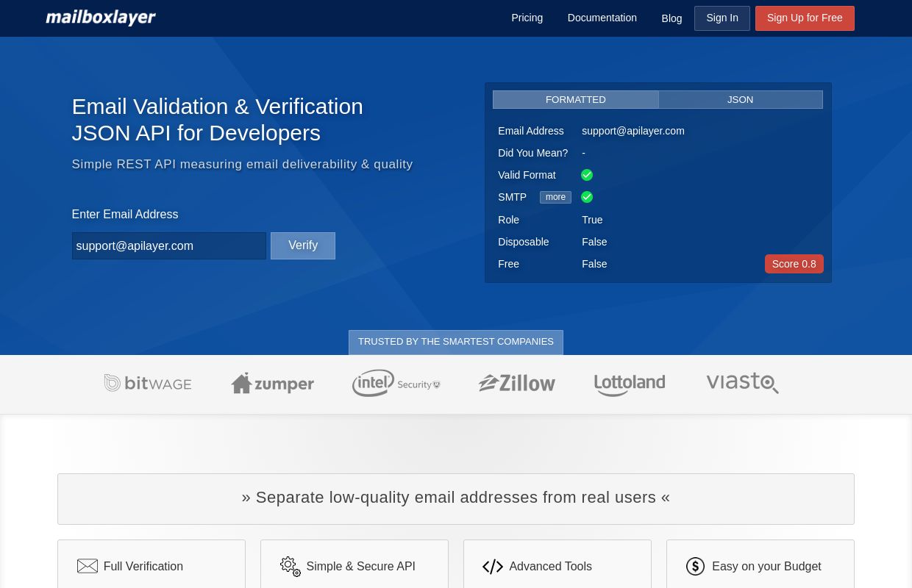
Task: Click the Intel Security logo
Action: click(x=396, y=383)
